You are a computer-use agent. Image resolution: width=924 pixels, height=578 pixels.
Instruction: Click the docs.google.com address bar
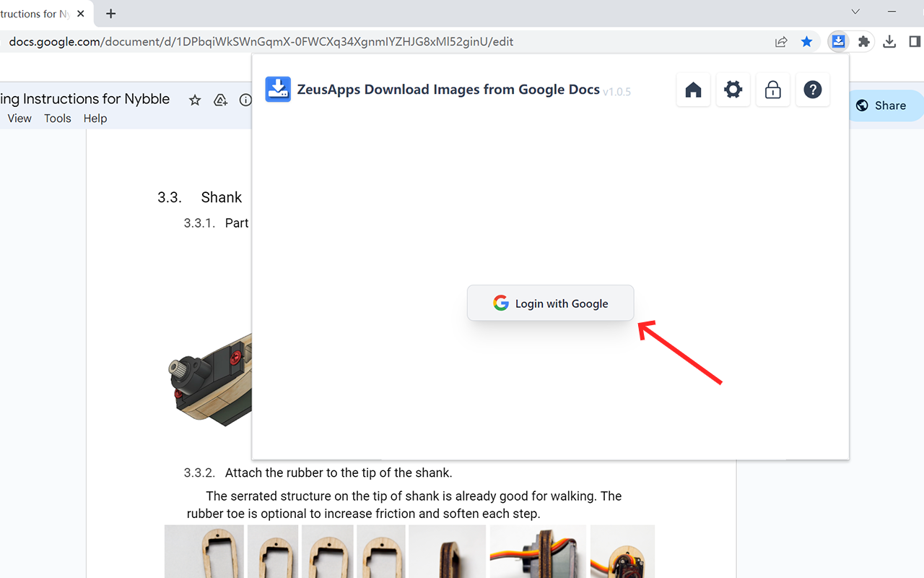click(289, 42)
